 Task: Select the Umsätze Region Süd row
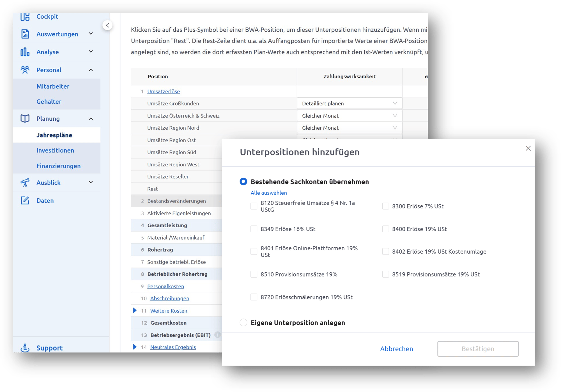tap(176, 152)
